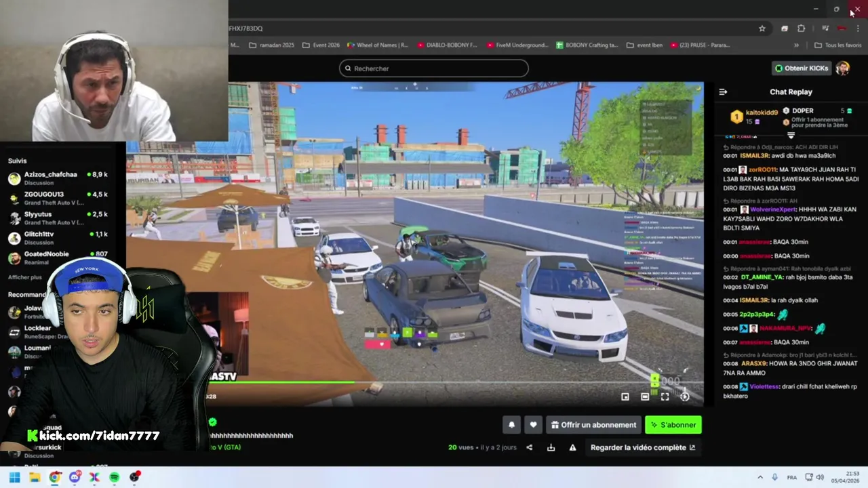Viewport: 868px width, 488px height.
Task: Open Chrome from the taskbar
Action: click(54, 477)
